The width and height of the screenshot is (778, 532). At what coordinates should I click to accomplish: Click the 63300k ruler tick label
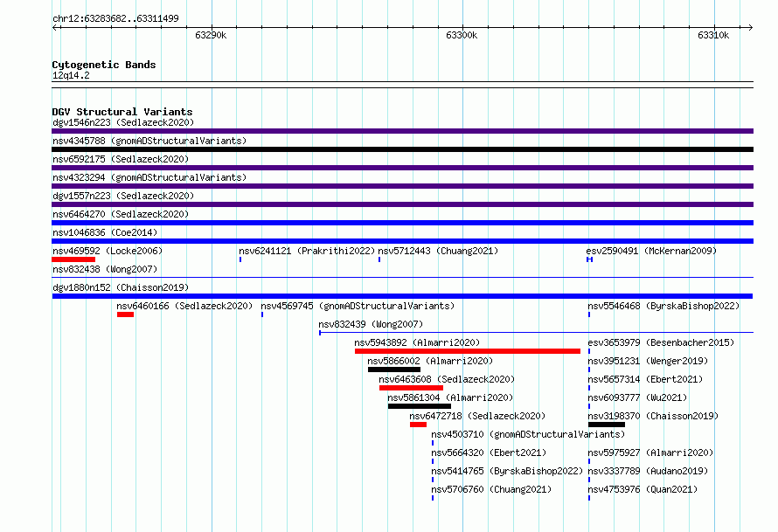pyautogui.click(x=462, y=35)
